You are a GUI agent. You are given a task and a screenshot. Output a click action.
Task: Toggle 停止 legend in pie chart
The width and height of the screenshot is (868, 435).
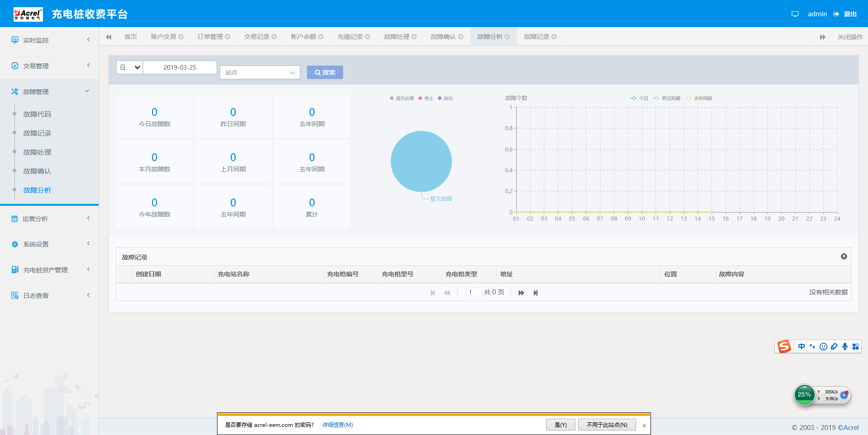pos(426,98)
